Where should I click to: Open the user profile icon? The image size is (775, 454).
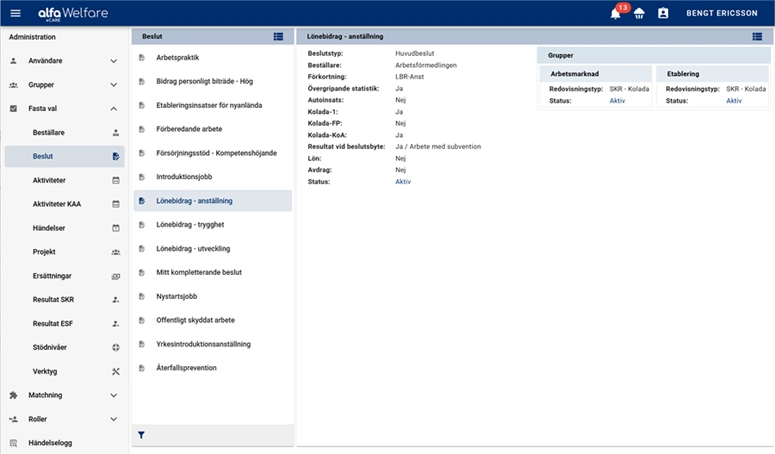[663, 13]
